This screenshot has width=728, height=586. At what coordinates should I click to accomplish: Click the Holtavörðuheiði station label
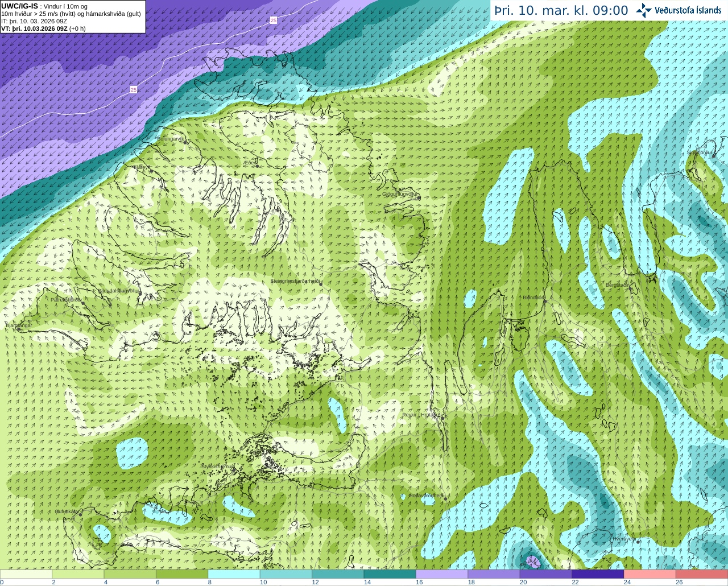[427, 496]
